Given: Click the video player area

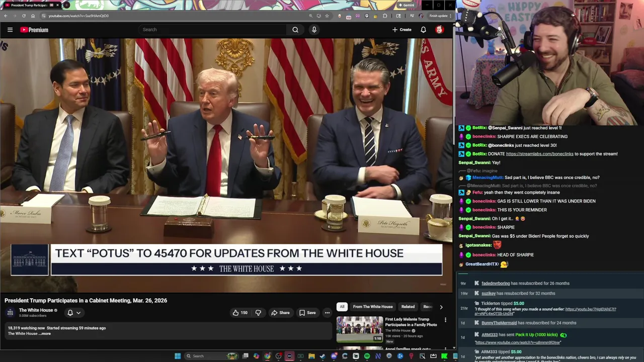Looking at the screenshot, I should pyautogui.click(x=226, y=165).
